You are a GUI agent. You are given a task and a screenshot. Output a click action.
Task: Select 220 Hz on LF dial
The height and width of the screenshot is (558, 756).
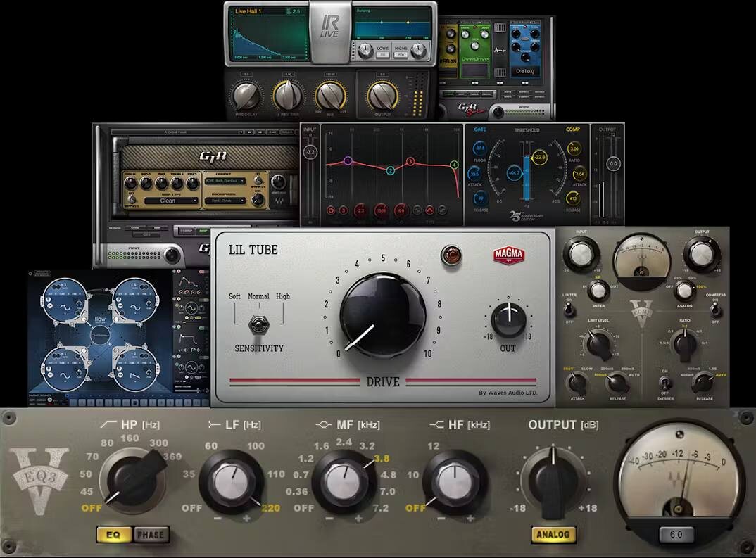[270, 508]
